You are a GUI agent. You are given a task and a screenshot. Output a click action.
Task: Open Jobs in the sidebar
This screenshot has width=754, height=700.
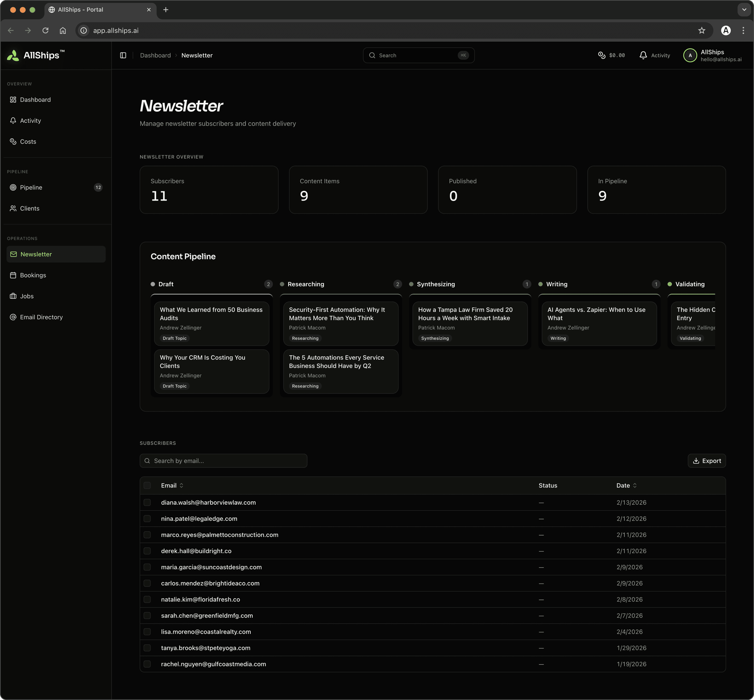tap(27, 296)
